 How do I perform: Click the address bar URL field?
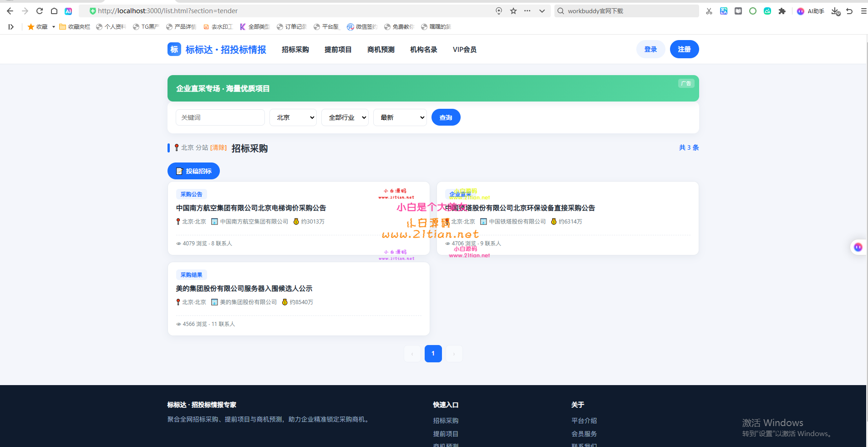291,11
